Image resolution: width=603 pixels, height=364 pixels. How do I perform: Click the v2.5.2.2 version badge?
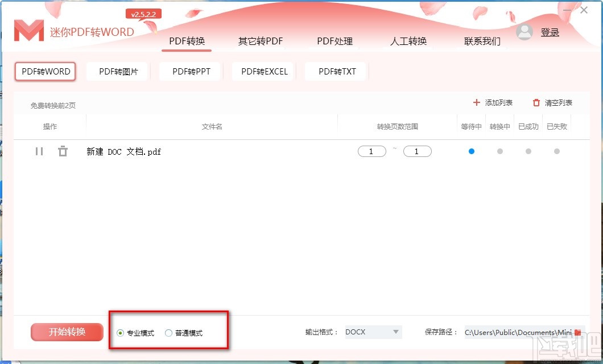[x=143, y=14]
